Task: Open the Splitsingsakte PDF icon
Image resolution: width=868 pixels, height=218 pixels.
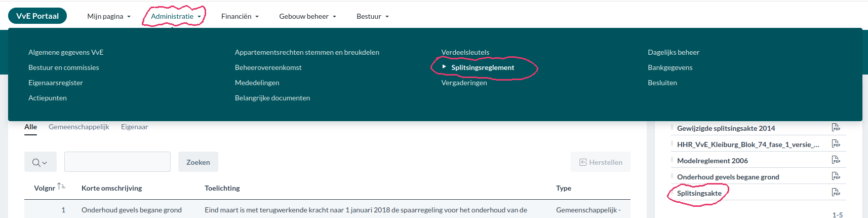Action: point(836,193)
